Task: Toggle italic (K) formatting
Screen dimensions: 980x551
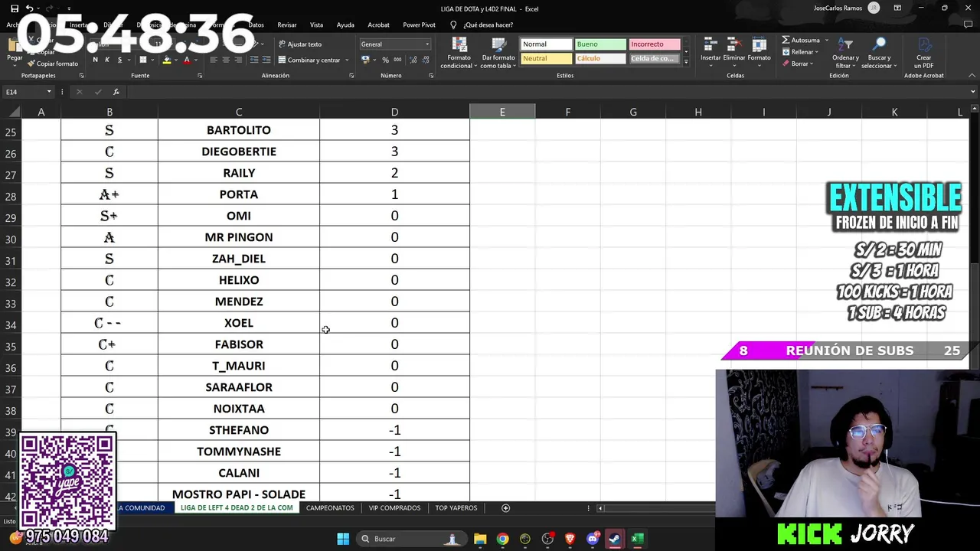Action: click(x=106, y=60)
